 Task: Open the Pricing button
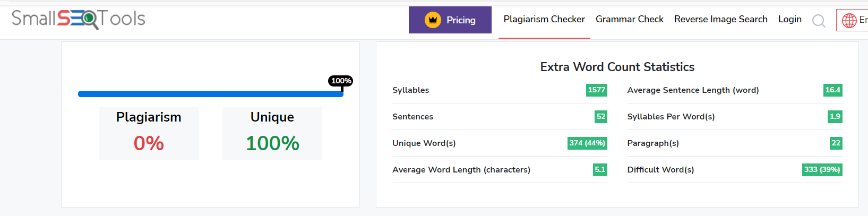pos(450,20)
